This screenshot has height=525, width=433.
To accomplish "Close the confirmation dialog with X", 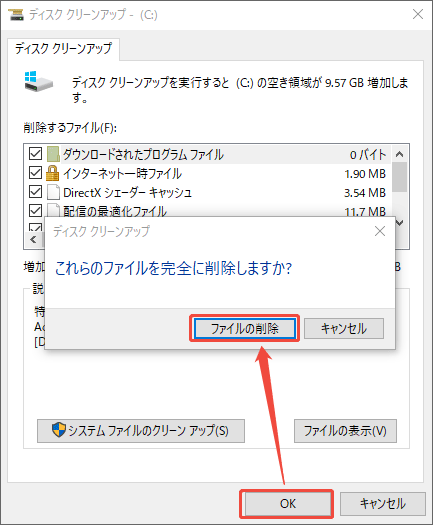I will (x=380, y=231).
